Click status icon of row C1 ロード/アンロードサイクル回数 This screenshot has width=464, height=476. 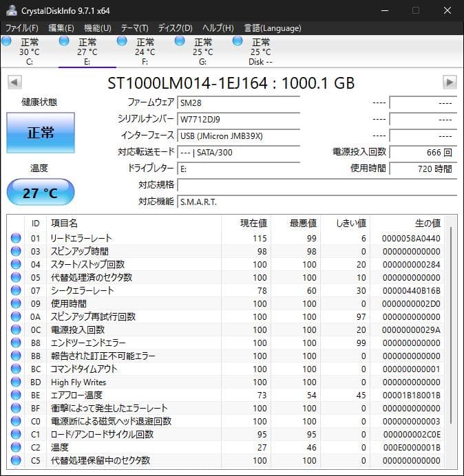pyautogui.click(x=16, y=434)
